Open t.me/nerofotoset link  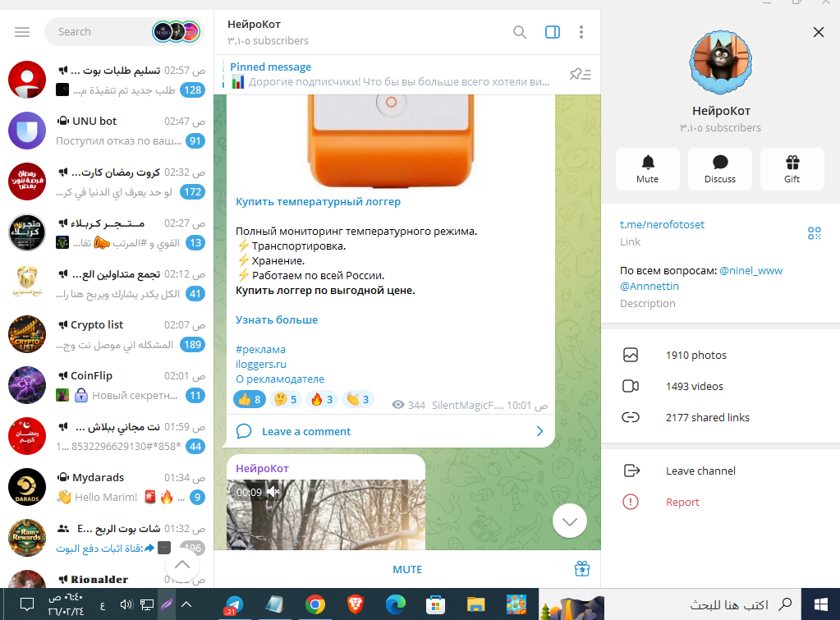coord(662,224)
